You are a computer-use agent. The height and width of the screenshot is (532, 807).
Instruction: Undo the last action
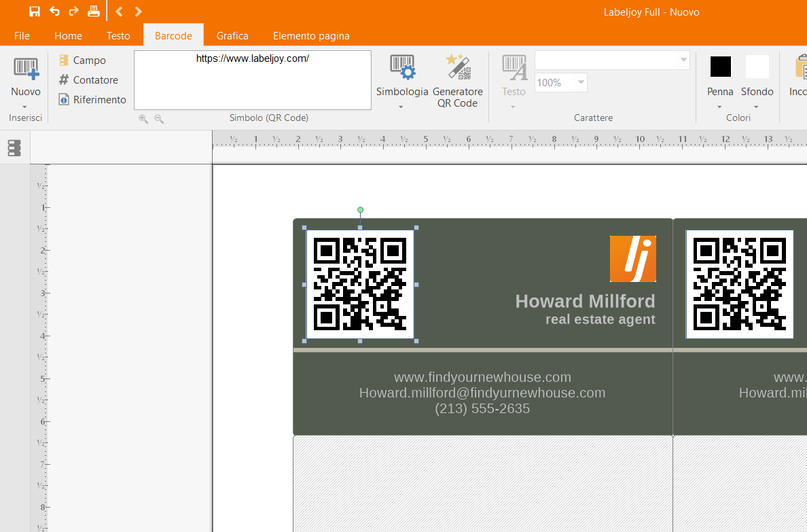click(54, 12)
